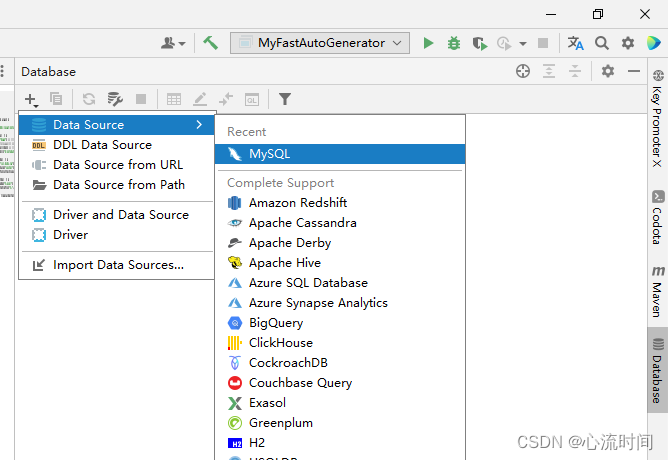Select the Driver menu entry

(x=116, y=235)
